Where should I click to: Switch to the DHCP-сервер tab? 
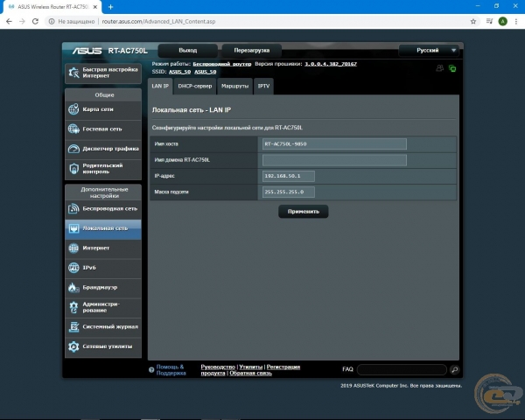click(194, 86)
